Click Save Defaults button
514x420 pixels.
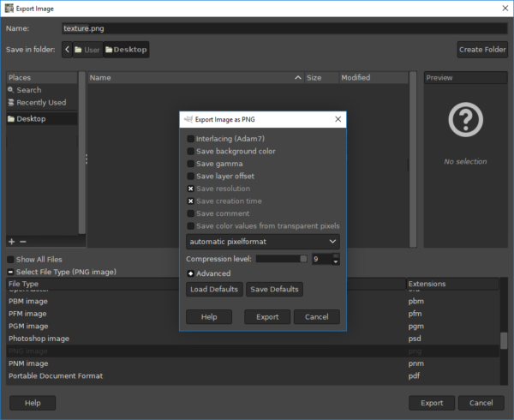pyautogui.click(x=274, y=289)
